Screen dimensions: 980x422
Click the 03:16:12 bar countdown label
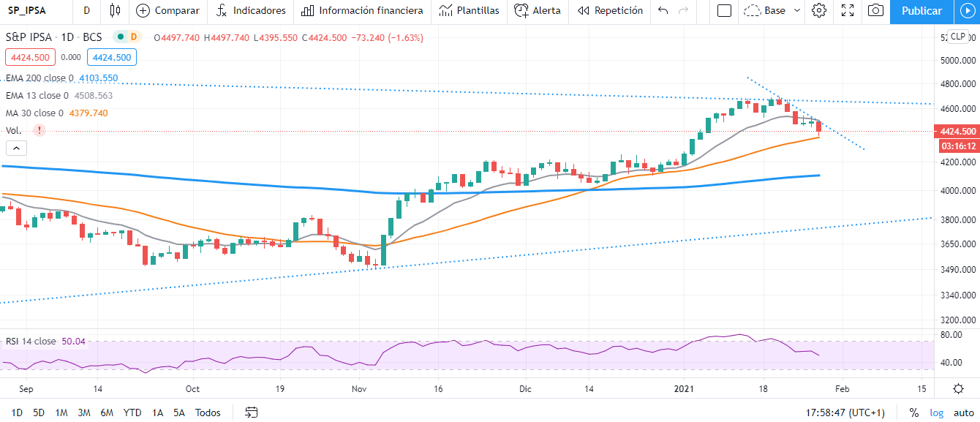click(959, 146)
